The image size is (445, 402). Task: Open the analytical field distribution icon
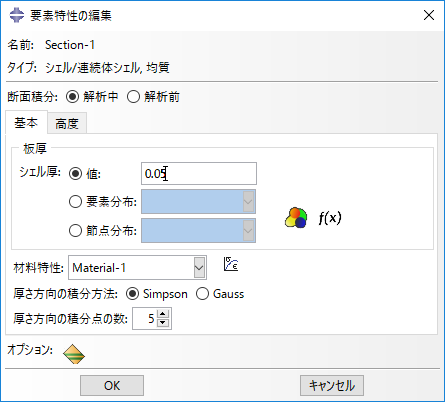point(296,218)
